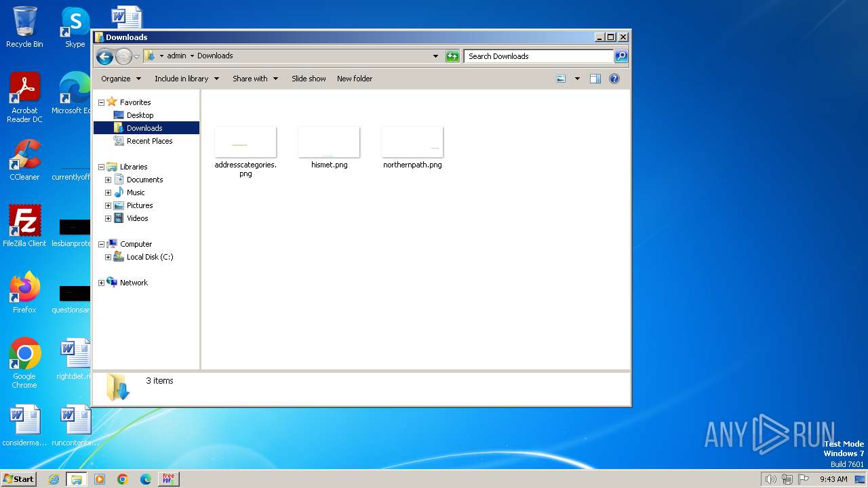Click the rightdiet Word document icon
The image size is (868, 488).
point(75,359)
